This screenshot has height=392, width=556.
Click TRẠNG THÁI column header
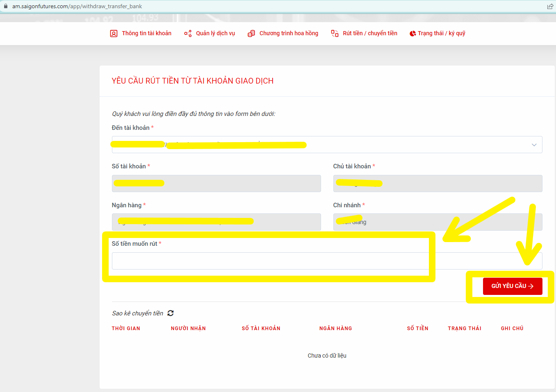point(465,328)
